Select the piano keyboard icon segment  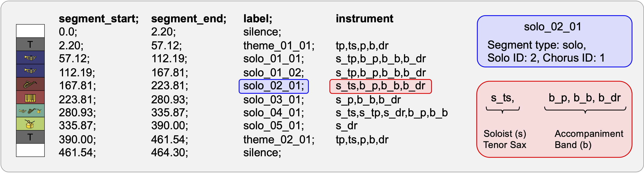pyautogui.click(x=30, y=97)
